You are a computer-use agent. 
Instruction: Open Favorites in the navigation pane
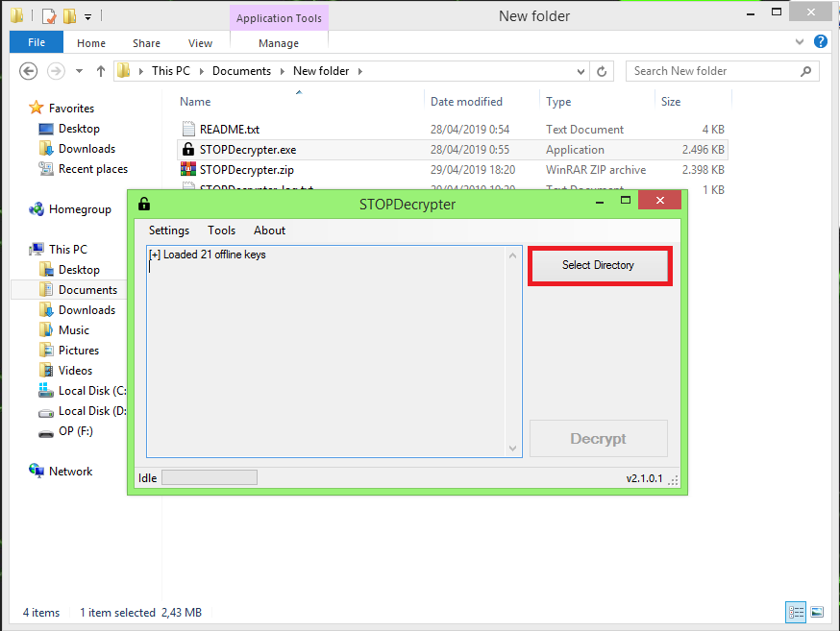(71, 109)
